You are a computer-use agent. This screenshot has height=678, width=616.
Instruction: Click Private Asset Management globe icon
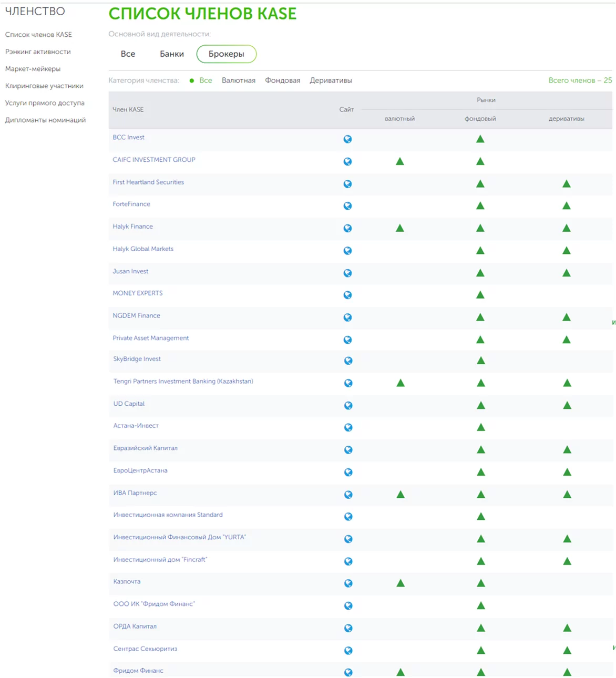point(347,340)
